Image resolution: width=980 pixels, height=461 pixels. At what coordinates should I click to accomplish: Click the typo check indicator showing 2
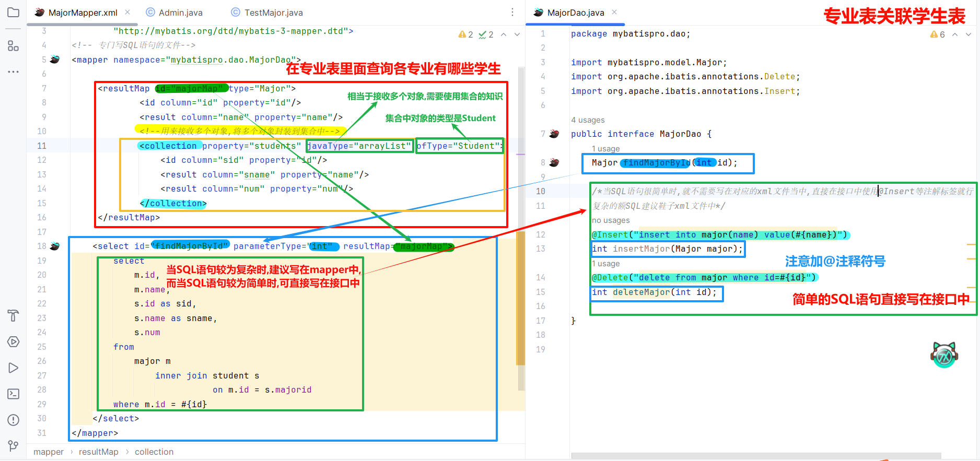coord(486,34)
